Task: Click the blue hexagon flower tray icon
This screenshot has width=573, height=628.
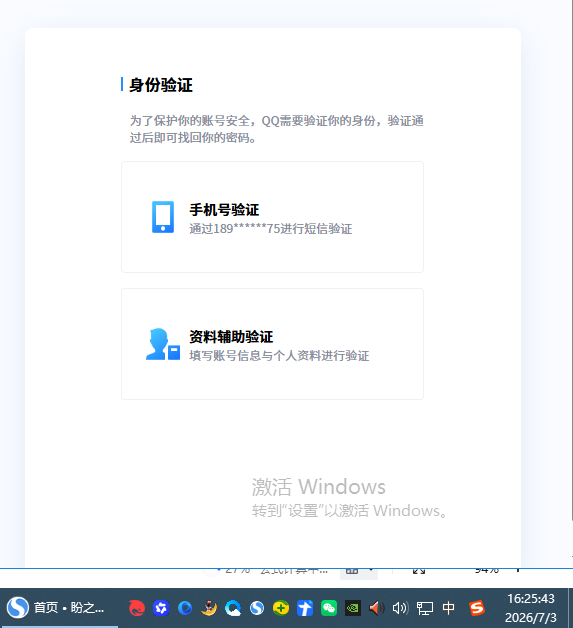Action: pos(161,608)
